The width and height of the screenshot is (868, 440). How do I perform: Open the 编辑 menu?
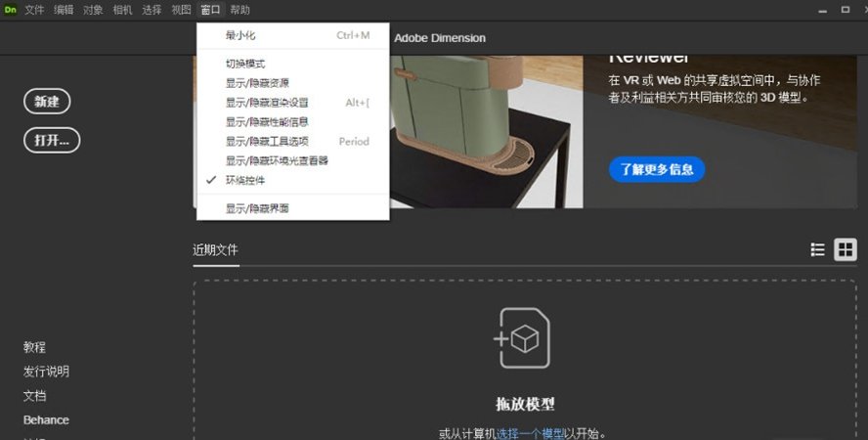pyautogui.click(x=64, y=10)
